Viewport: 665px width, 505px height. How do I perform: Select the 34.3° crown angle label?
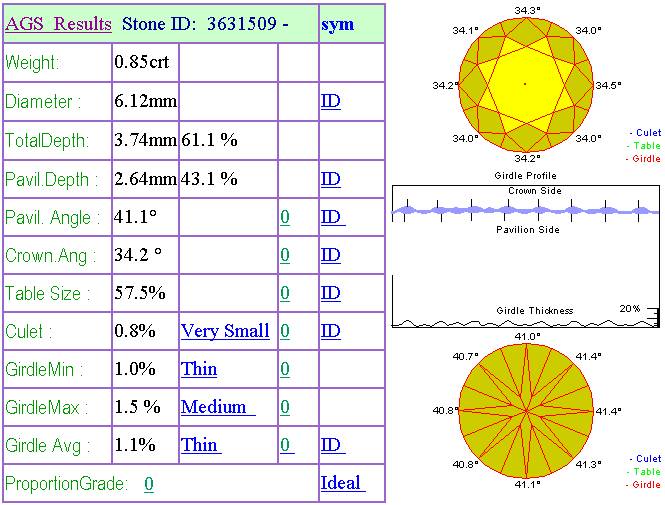(528, 11)
